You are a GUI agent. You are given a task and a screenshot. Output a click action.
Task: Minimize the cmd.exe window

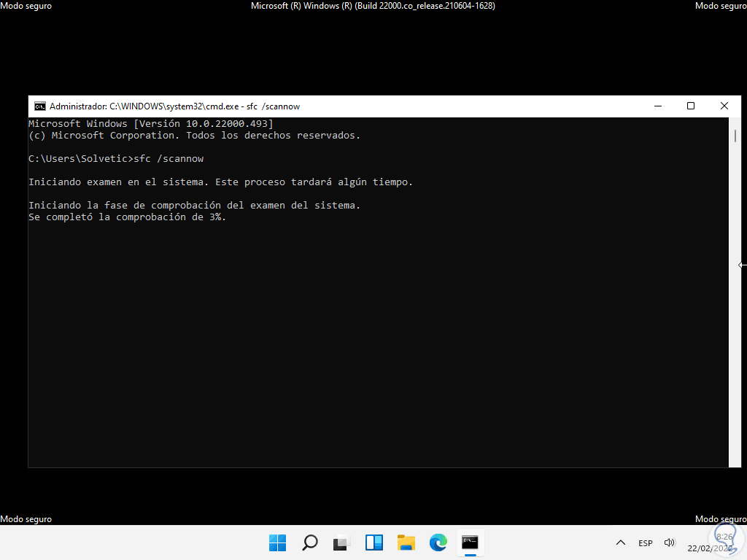coord(658,106)
